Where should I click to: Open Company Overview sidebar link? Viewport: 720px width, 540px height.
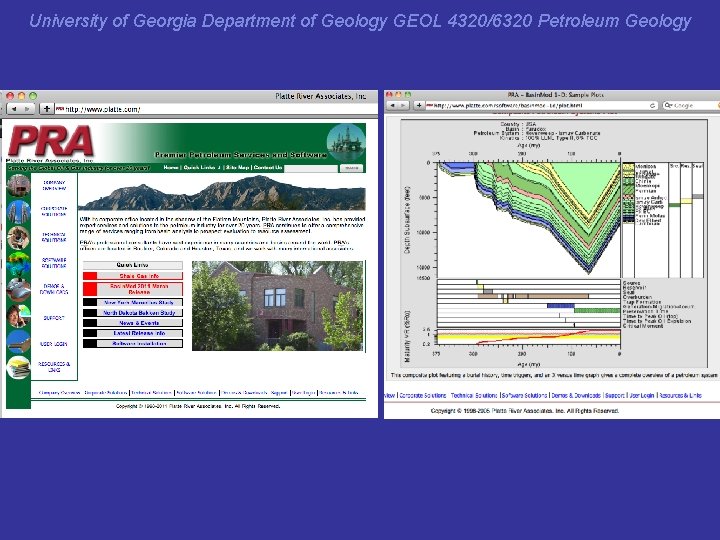coord(54,186)
